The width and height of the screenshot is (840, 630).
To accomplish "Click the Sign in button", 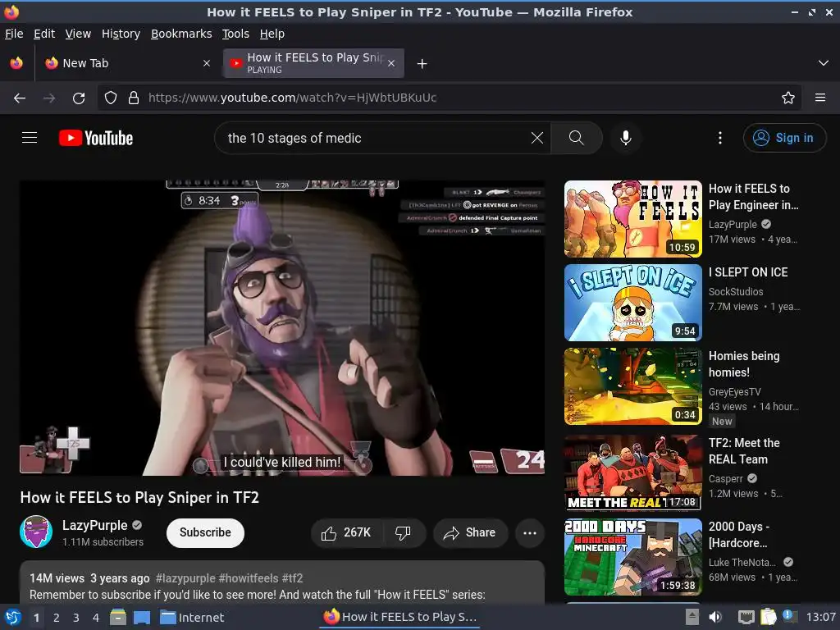I will [x=784, y=138].
